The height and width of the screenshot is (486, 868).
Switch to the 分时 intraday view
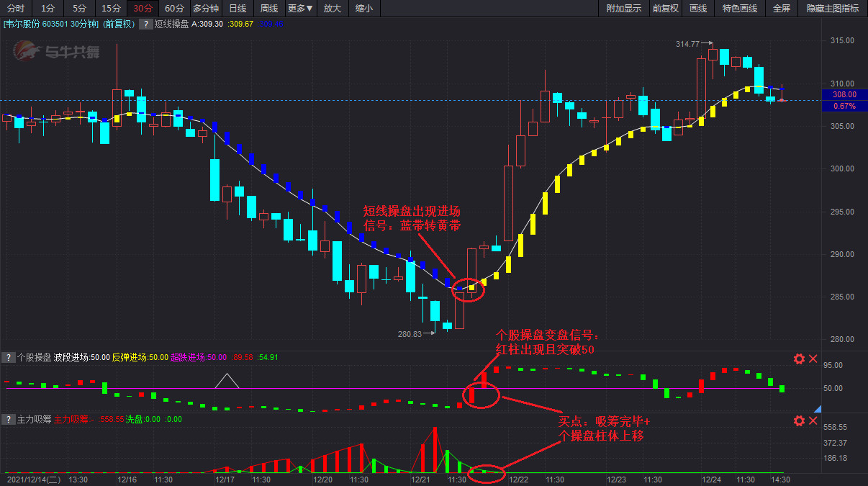16,9
